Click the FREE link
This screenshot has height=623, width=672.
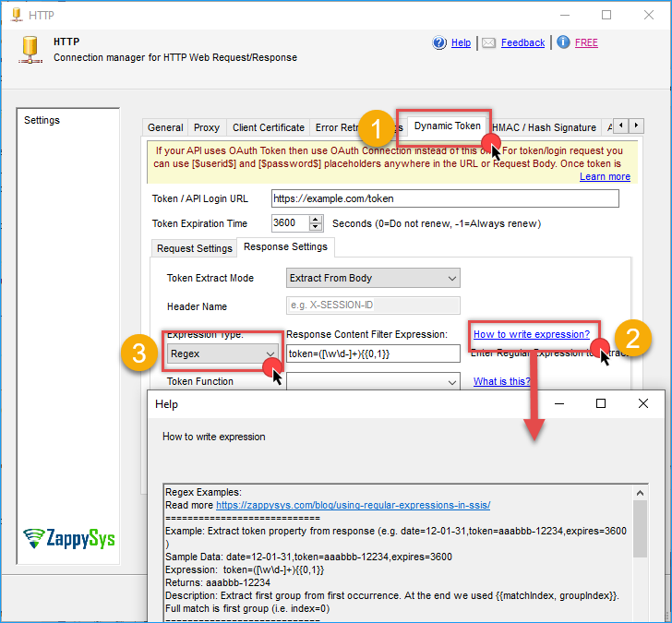tap(586, 42)
